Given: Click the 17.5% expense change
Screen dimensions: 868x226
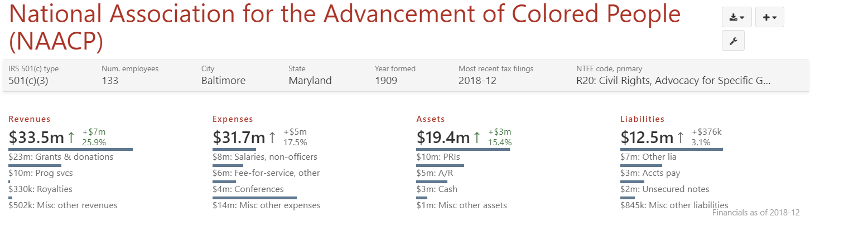Looking at the screenshot, I should pyautogui.click(x=295, y=143).
